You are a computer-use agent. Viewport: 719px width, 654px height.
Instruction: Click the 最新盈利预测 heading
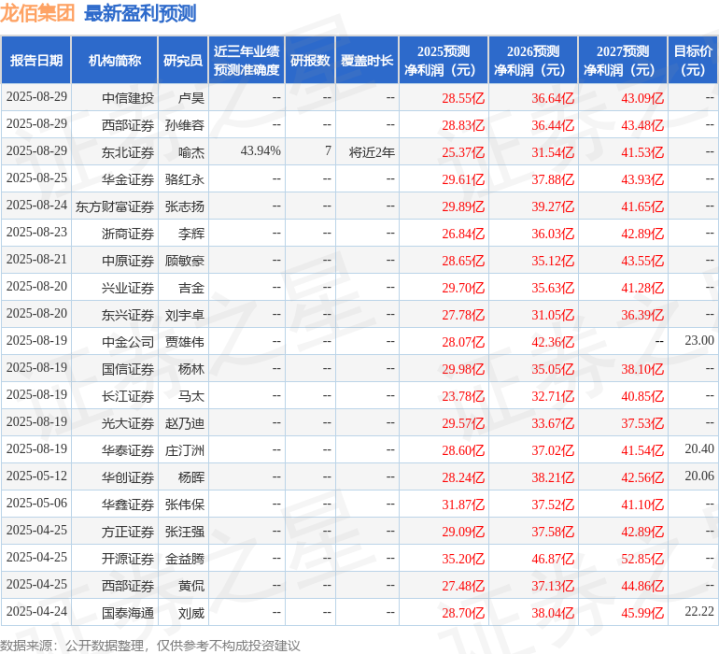tap(141, 14)
